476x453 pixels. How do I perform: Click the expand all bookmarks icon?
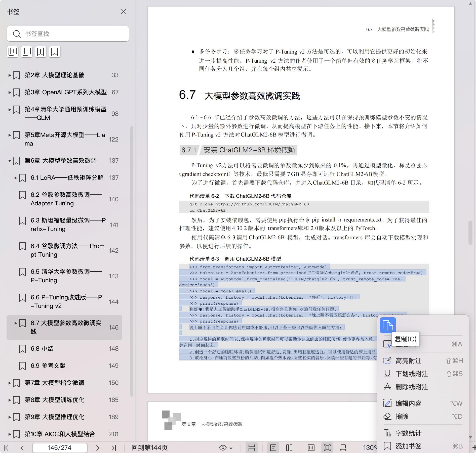point(13,52)
